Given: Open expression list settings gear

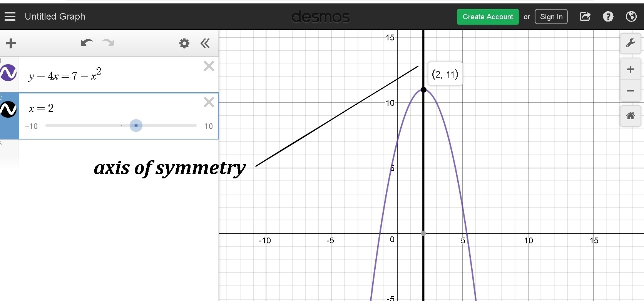Looking at the screenshot, I should point(184,43).
